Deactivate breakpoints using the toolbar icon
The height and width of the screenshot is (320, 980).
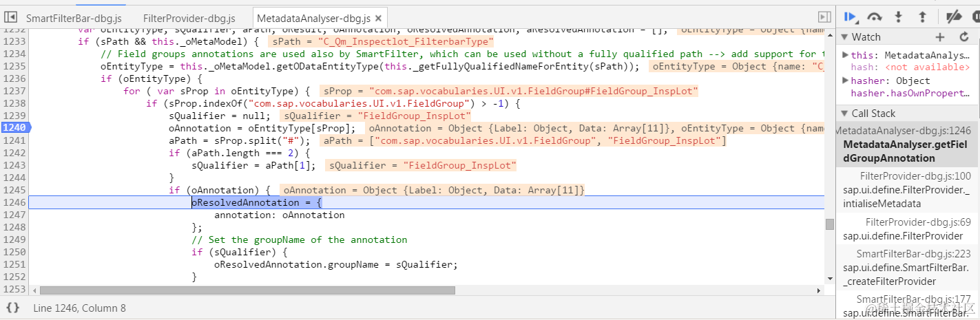(953, 17)
